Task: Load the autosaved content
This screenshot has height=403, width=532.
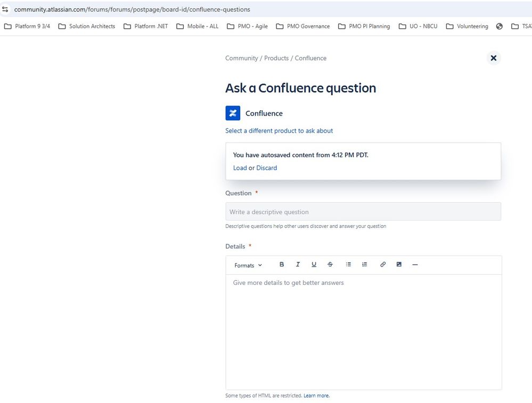Action: 240,168
